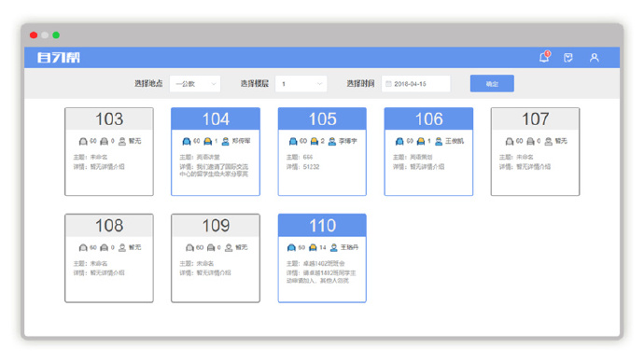This screenshot has width=644, height=362.
Task: Click capacity seat icon in room 109
Action: pyautogui.click(x=189, y=247)
